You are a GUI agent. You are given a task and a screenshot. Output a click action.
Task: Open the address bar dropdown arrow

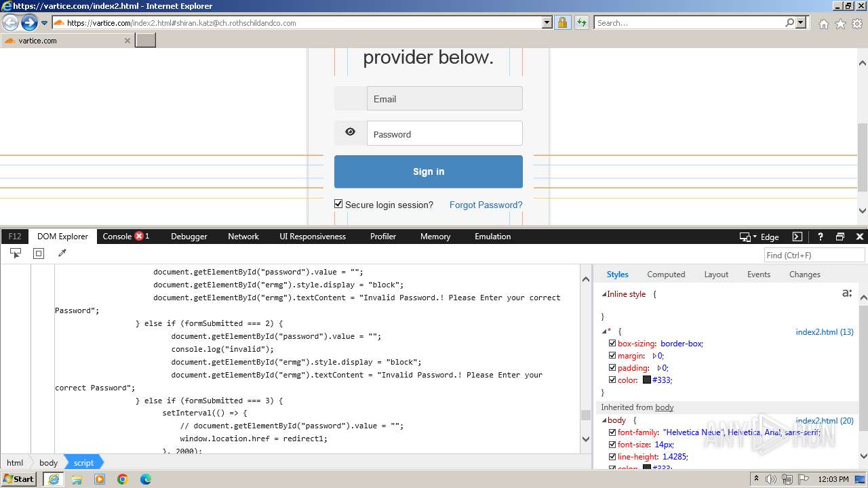coord(547,22)
